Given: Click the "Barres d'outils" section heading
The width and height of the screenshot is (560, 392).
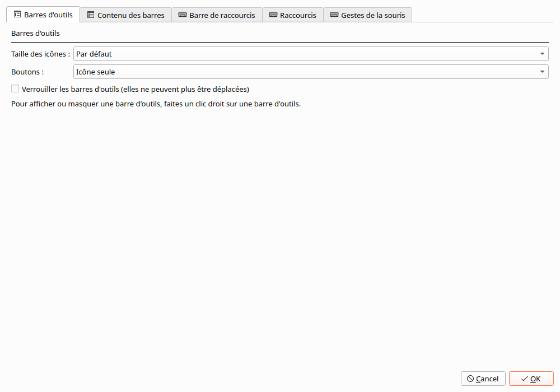Looking at the screenshot, I should (35, 33).
